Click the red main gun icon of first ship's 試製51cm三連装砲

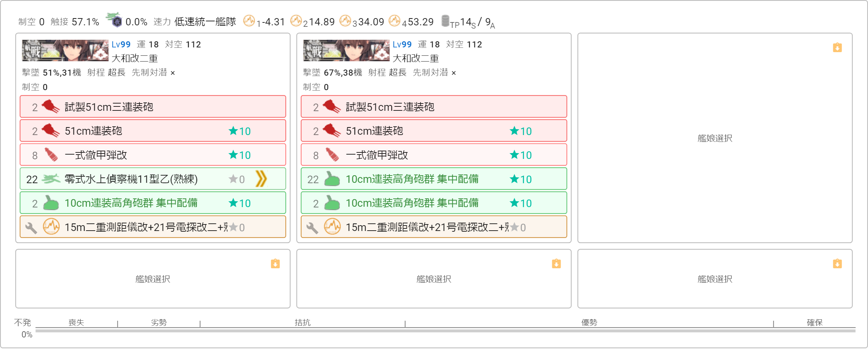[x=51, y=107]
